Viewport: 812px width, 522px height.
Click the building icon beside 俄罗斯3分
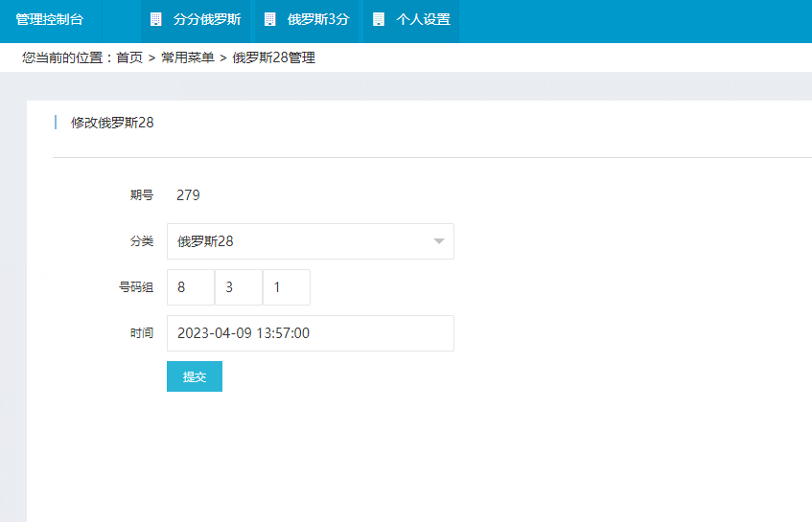[269, 19]
